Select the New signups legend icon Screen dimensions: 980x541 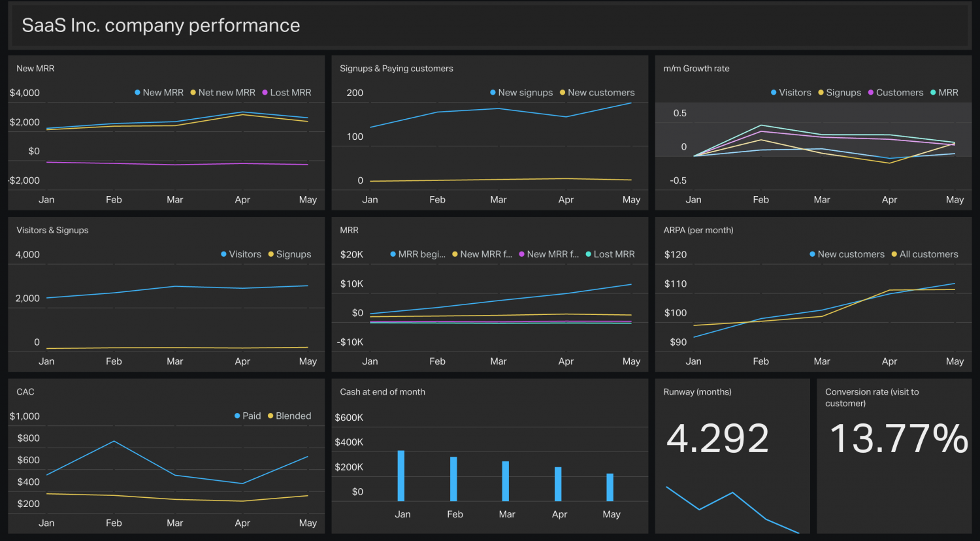tap(492, 92)
